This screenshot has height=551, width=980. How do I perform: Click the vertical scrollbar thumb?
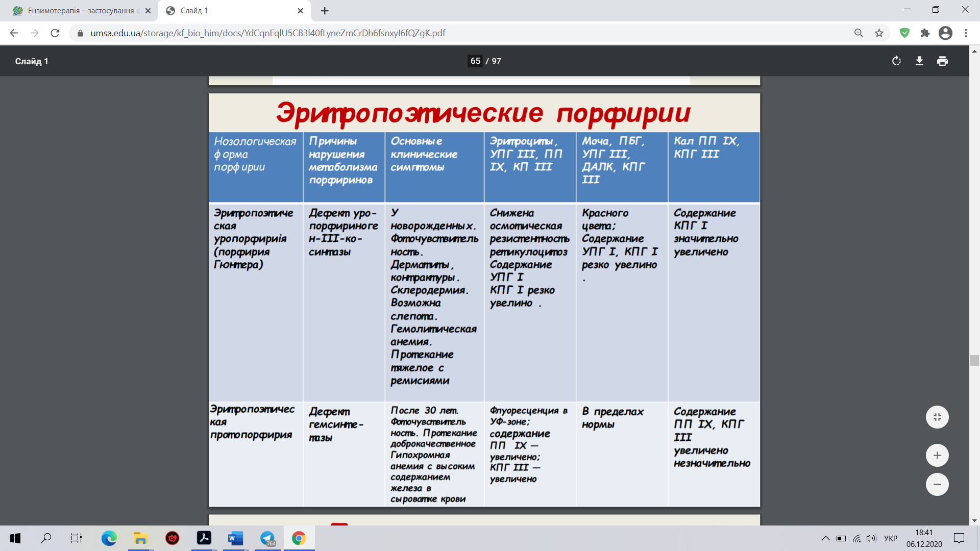(x=974, y=360)
